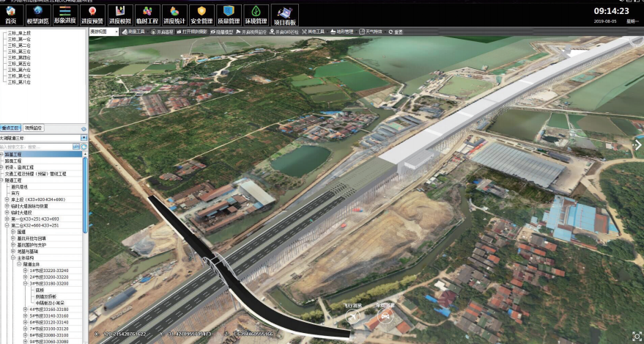Open the 临时工程 temporary works module
This screenshot has width=644, height=344.
pyautogui.click(x=147, y=15)
